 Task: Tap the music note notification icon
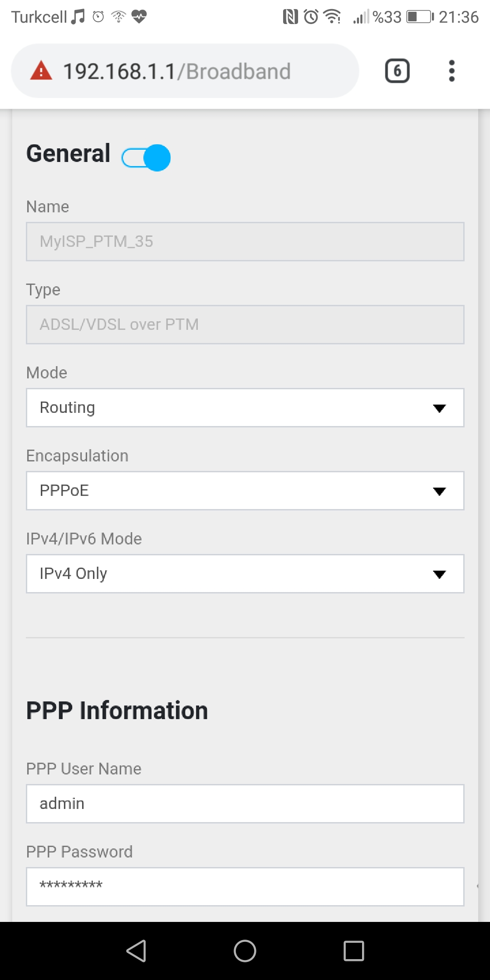point(78,17)
